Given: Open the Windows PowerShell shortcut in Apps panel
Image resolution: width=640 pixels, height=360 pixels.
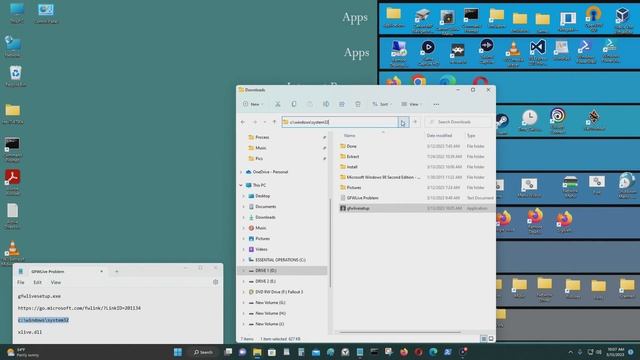Looking at the screenshot, I should click(x=586, y=51).
